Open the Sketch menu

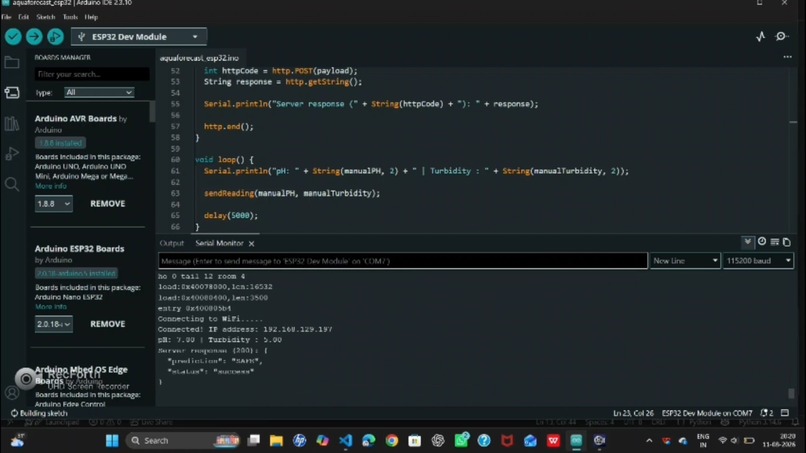(x=46, y=17)
